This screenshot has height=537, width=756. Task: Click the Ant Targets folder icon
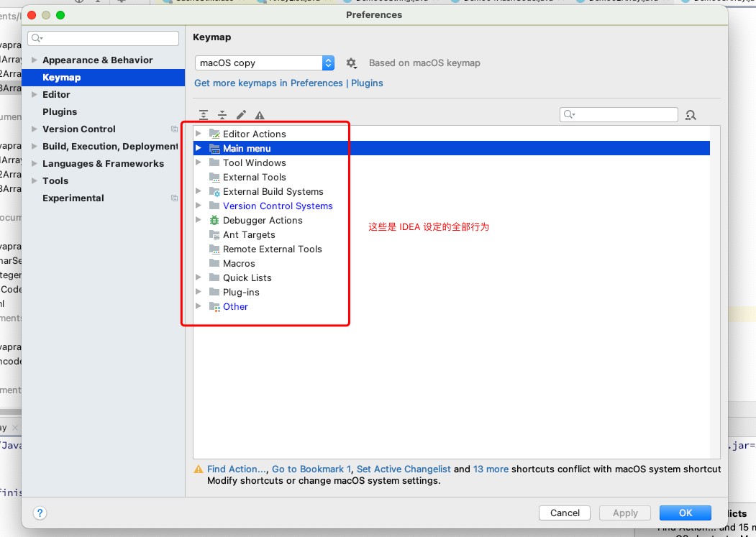[214, 234]
